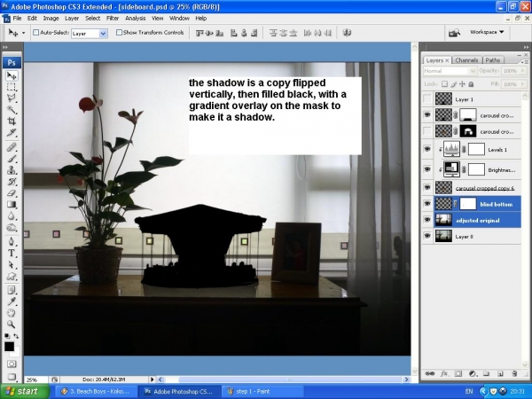Create new fill or adjustment layer

pyautogui.click(x=472, y=373)
